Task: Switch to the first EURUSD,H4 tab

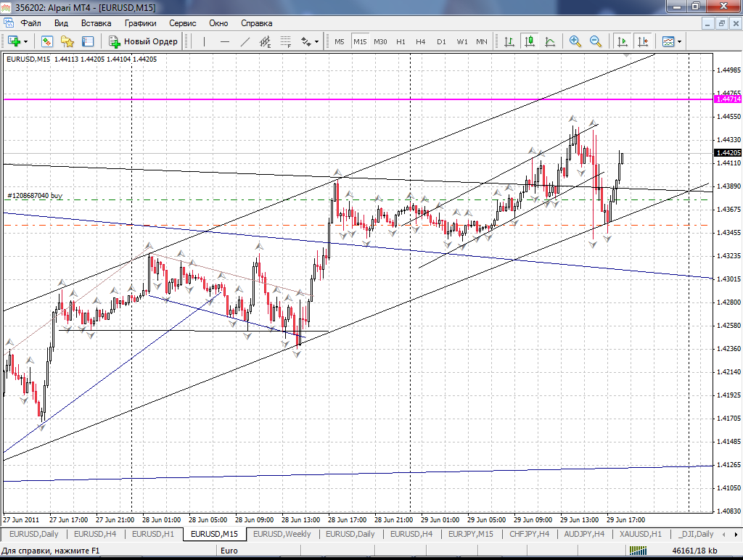Action: point(95,534)
